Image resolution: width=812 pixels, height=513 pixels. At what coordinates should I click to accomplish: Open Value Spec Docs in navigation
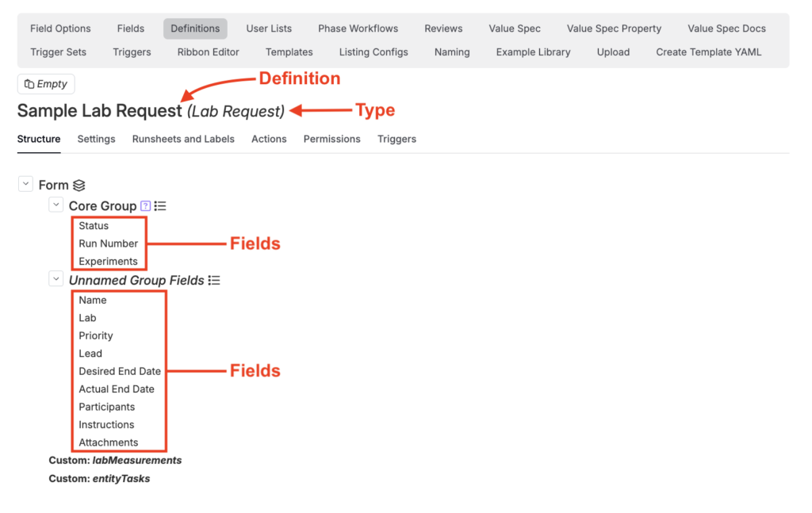pyautogui.click(x=726, y=29)
